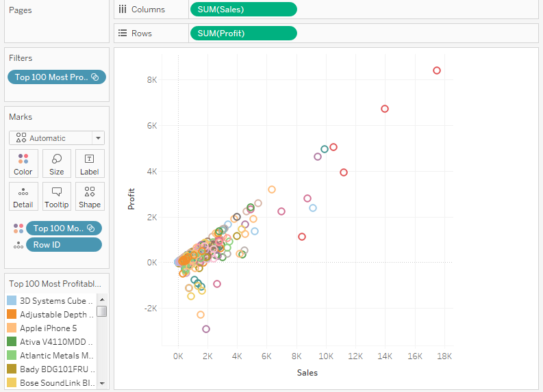Select the SUM(Profit) pill on Rows
This screenshot has height=392, width=543.
pyautogui.click(x=243, y=34)
